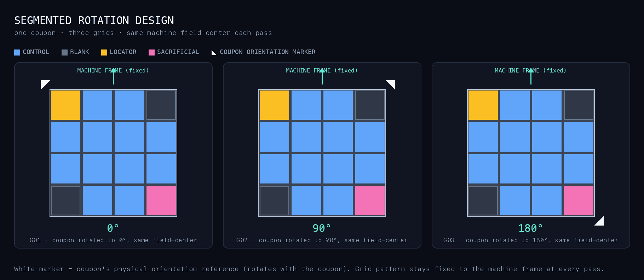Click the 90° rotation label
The height and width of the screenshot is (280, 644).
point(322,228)
